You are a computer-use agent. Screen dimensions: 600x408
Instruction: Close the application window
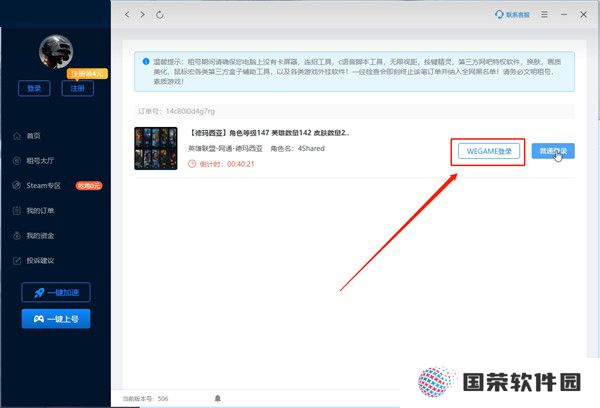(583, 15)
